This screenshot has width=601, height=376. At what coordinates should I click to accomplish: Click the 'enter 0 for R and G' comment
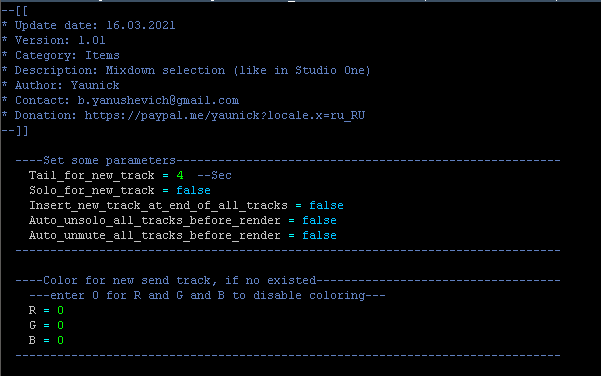tap(207, 296)
